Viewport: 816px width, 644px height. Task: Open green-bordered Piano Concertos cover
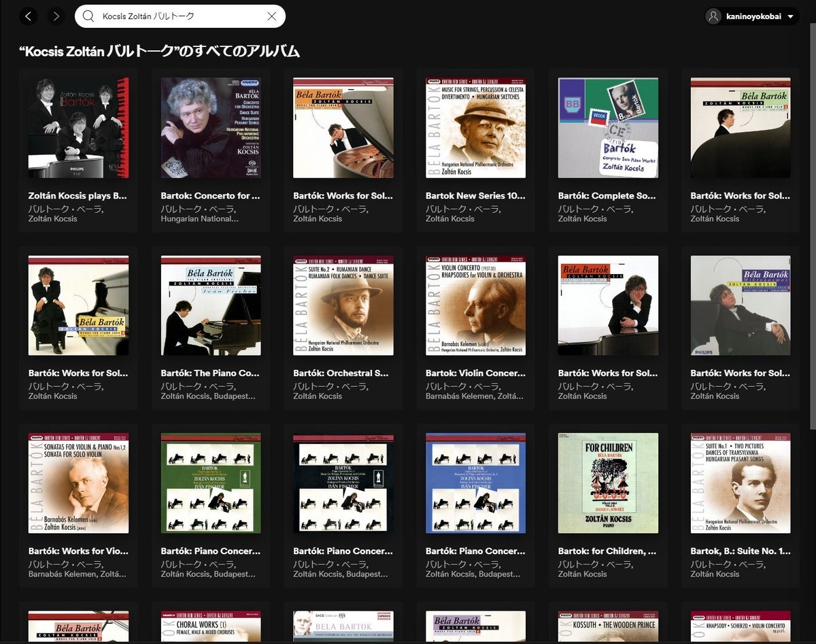[211, 484]
